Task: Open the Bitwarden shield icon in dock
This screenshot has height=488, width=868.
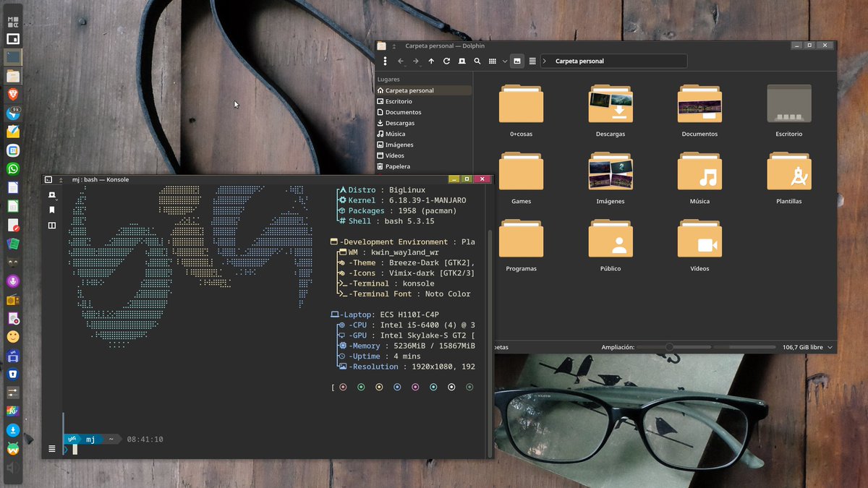Action: click(x=13, y=374)
